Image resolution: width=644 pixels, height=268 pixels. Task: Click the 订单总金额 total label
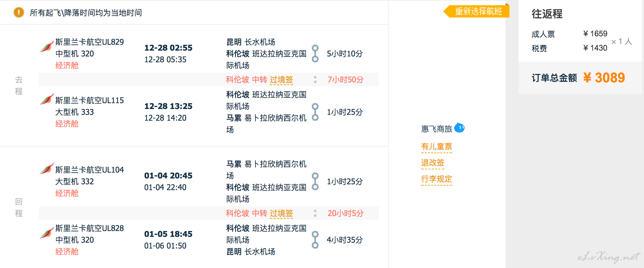click(x=554, y=78)
